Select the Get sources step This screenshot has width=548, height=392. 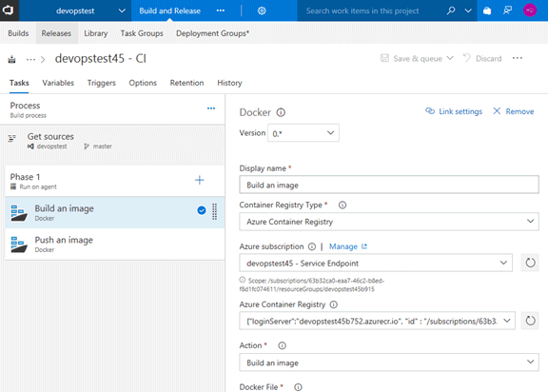click(x=112, y=141)
